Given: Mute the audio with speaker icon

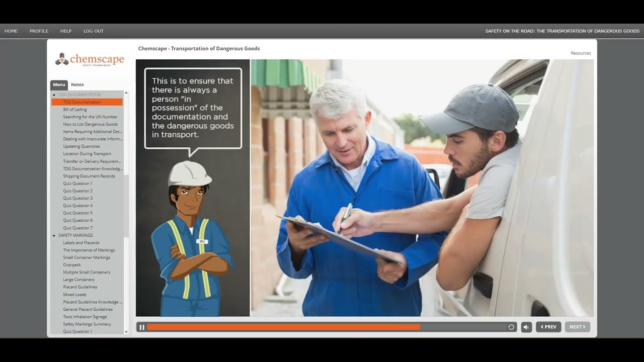Looking at the screenshot, I should click(526, 327).
